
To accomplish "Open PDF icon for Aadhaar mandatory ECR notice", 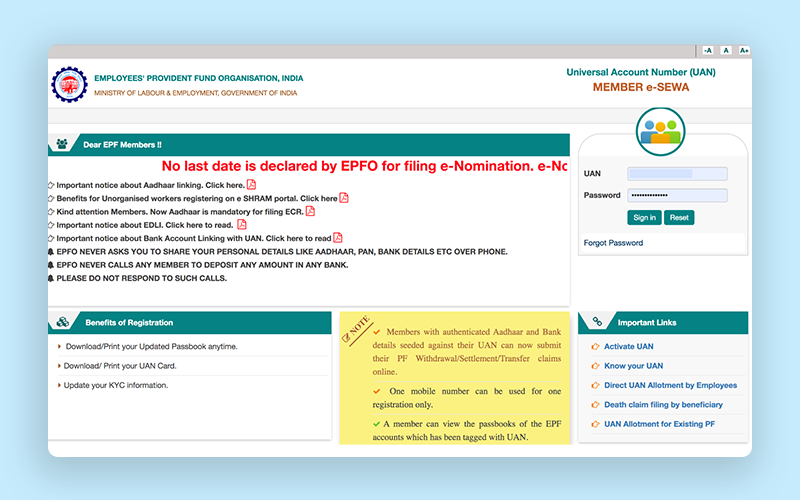I will coord(310,211).
